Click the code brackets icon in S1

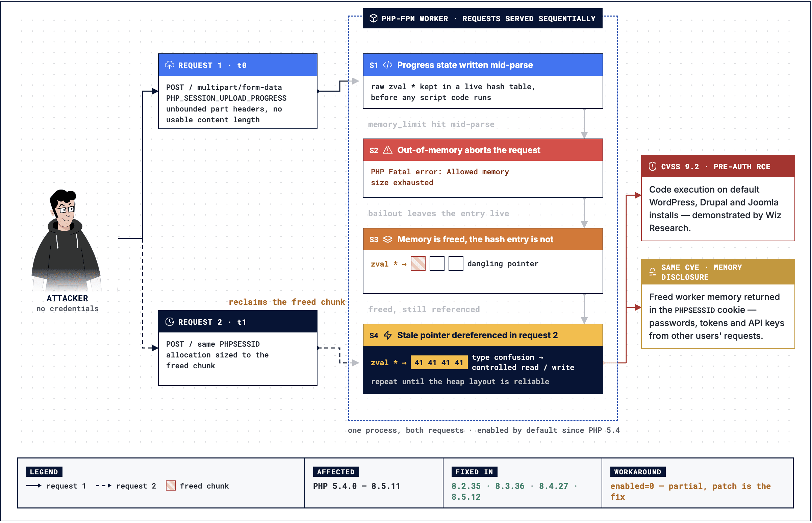click(x=388, y=65)
